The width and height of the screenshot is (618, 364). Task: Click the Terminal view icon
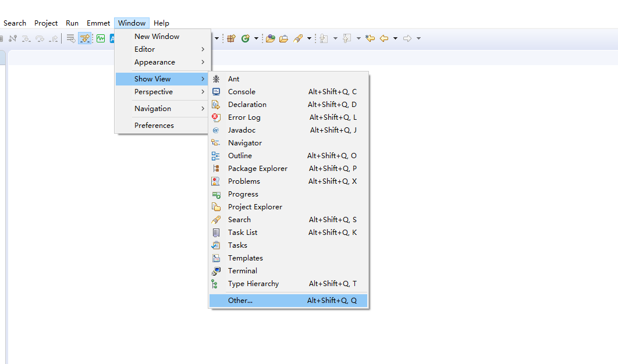216,271
